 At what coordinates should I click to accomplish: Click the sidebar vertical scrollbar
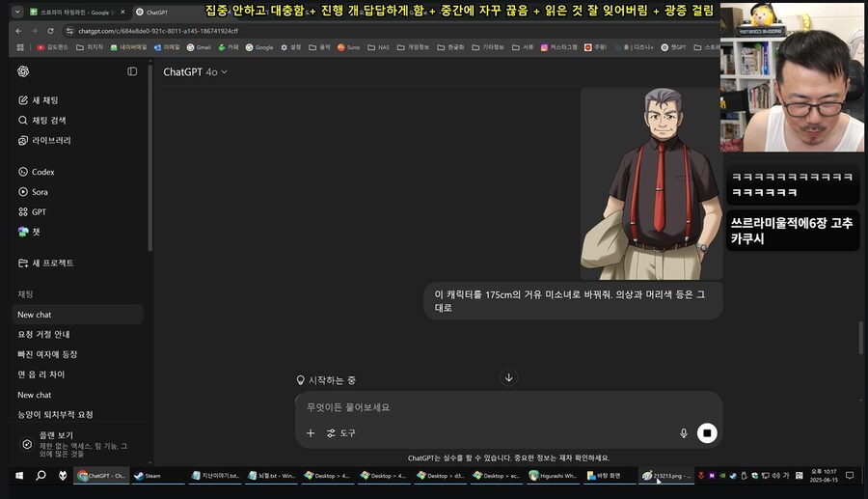pyautogui.click(x=149, y=159)
